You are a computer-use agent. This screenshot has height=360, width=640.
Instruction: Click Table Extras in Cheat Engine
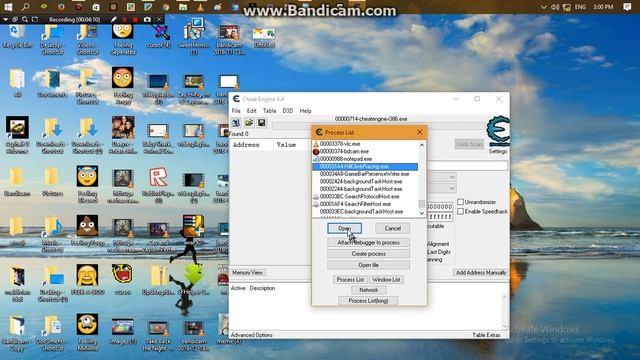tap(487, 335)
